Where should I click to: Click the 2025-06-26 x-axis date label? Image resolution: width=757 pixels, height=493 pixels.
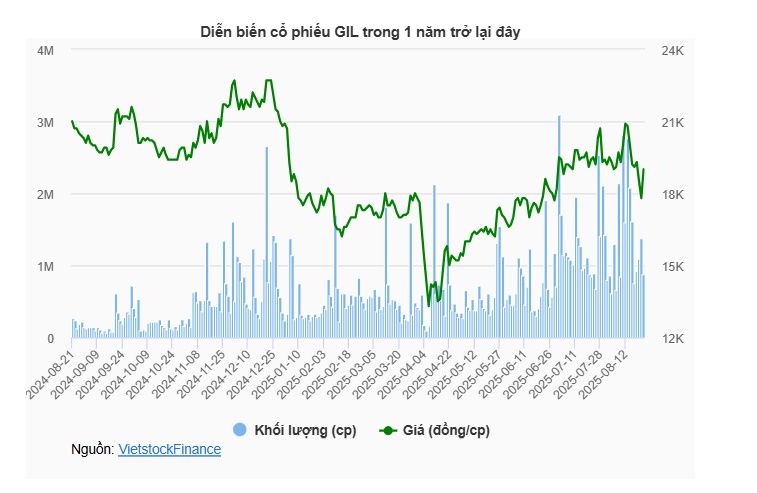[x=532, y=370]
